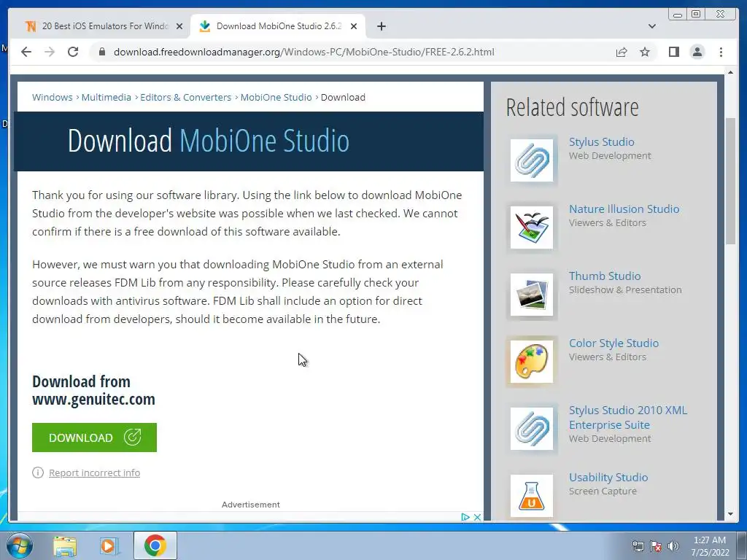Click the network tray icon
Image resolution: width=747 pixels, height=560 pixels.
click(638, 546)
